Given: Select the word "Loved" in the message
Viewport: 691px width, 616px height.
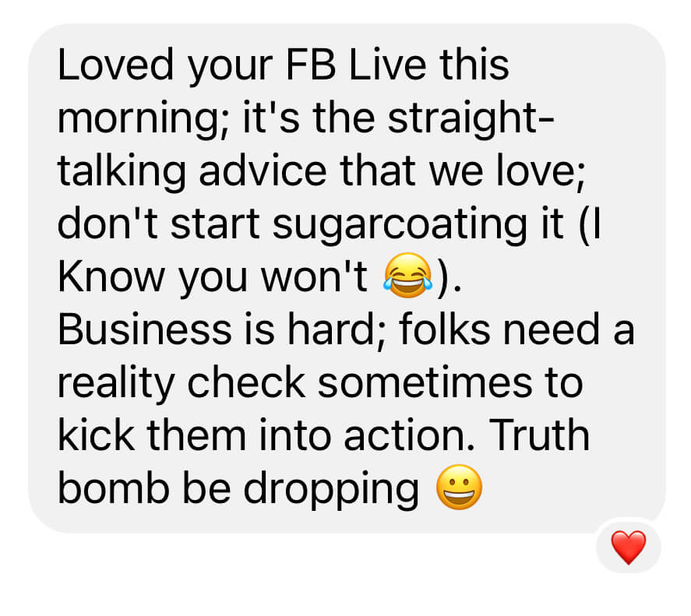Looking at the screenshot, I should click(x=115, y=65).
